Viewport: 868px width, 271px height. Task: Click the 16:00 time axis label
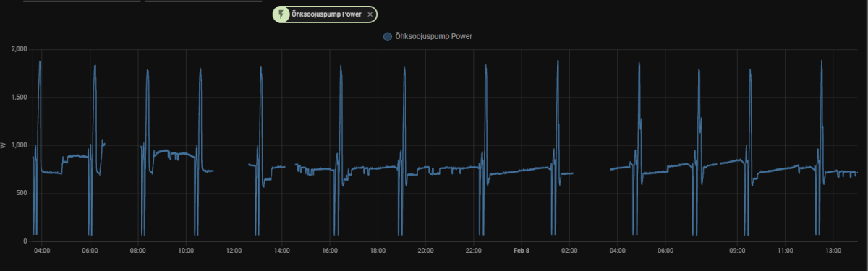[330, 251]
